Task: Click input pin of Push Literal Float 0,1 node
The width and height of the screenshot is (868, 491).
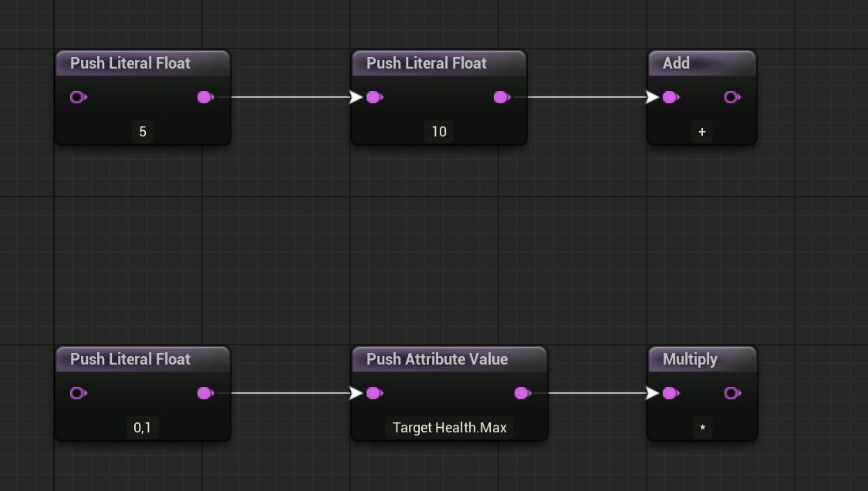Action: click(x=77, y=393)
